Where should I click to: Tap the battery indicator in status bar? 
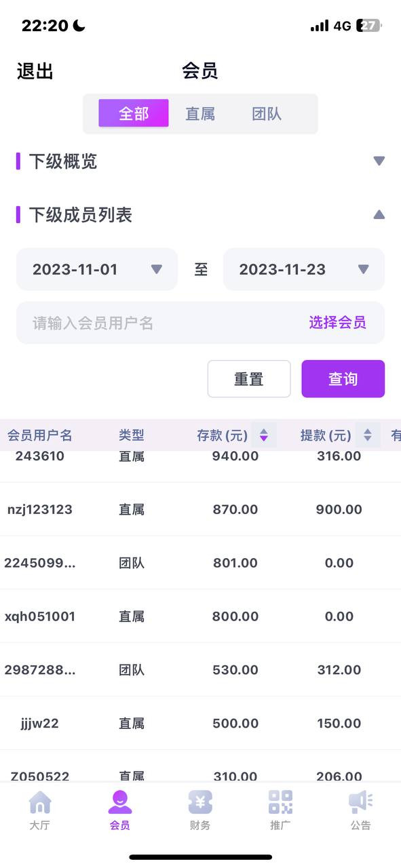pos(369,26)
